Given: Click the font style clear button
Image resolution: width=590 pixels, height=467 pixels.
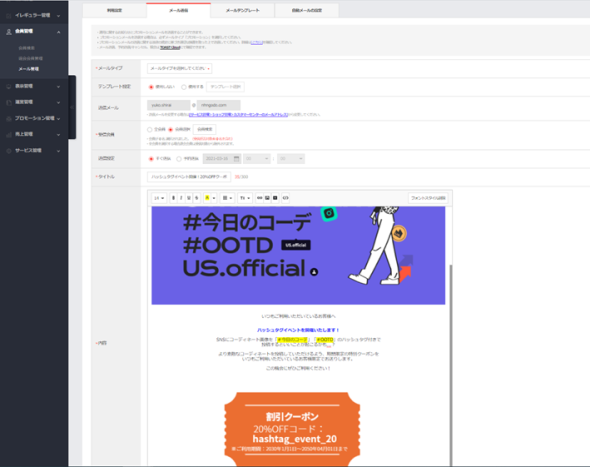Looking at the screenshot, I should pyautogui.click(x=428, y=198).
